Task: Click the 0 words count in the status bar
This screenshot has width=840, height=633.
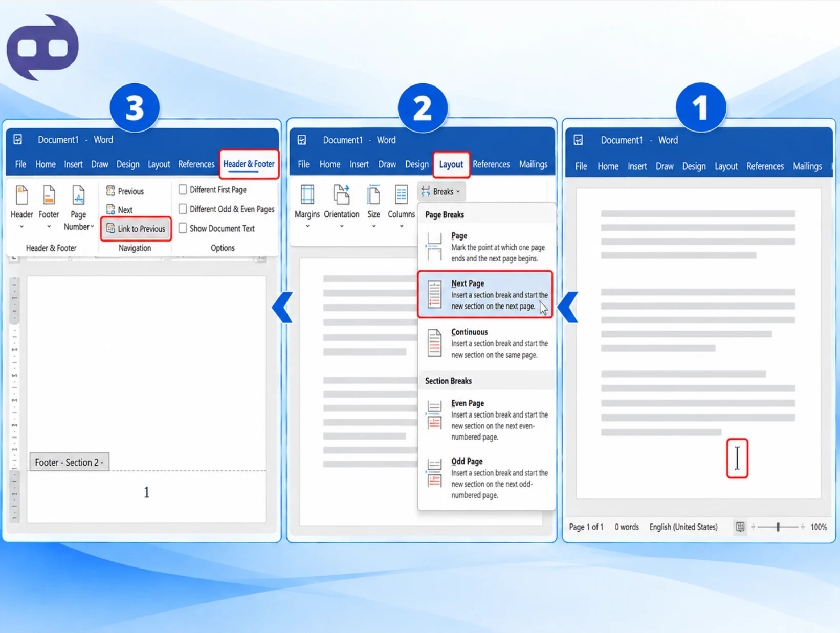Action: click(627, 527)
